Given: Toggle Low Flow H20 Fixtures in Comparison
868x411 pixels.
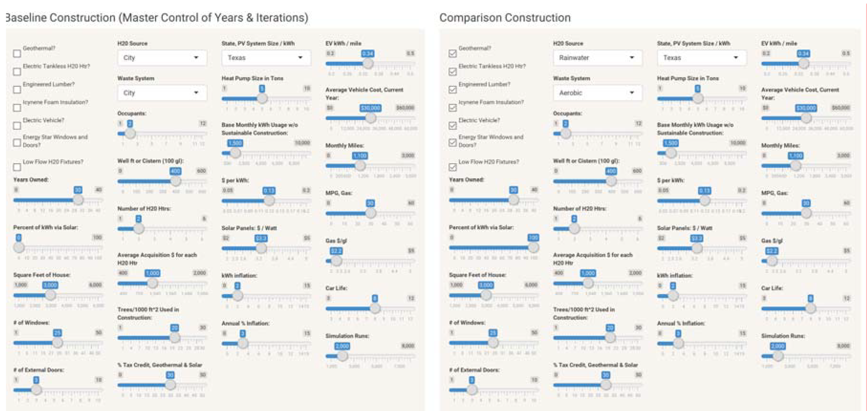Looking at the screenshot, I should pos(453,167).
